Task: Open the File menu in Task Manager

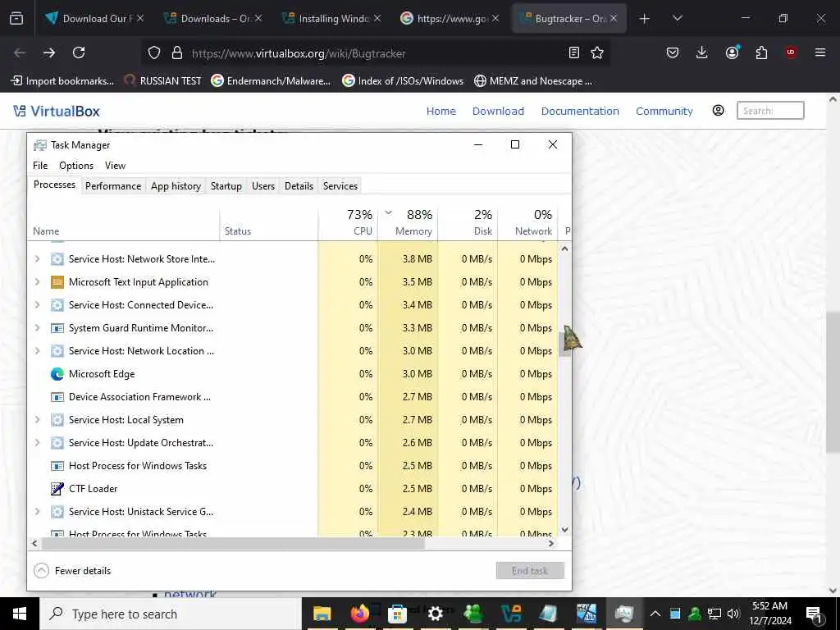Action: [40, 166]
